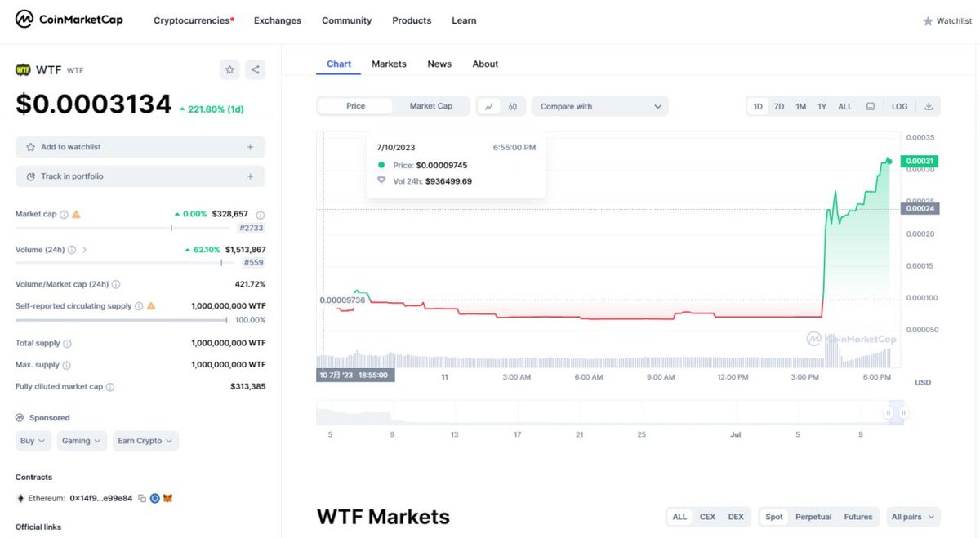Viewport: 980px width, 538px height.
Task: Set chart range to ALL
Action: click(x=845, y=106)
